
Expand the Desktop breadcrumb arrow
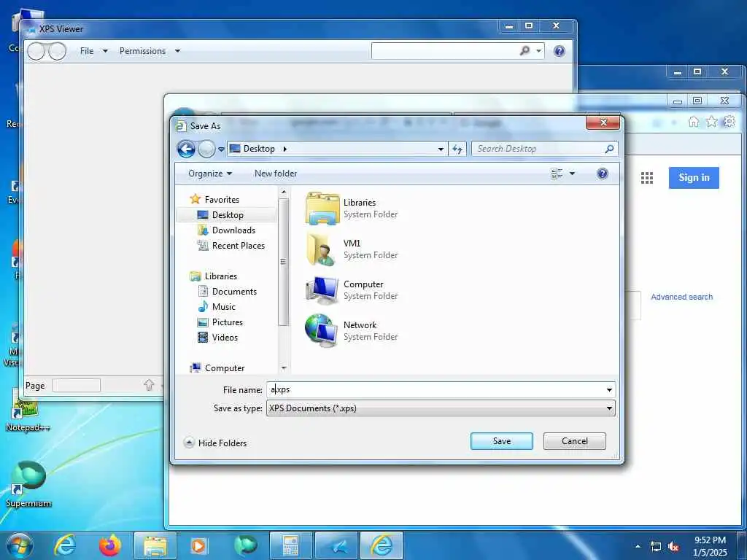(x=285, y=149)
